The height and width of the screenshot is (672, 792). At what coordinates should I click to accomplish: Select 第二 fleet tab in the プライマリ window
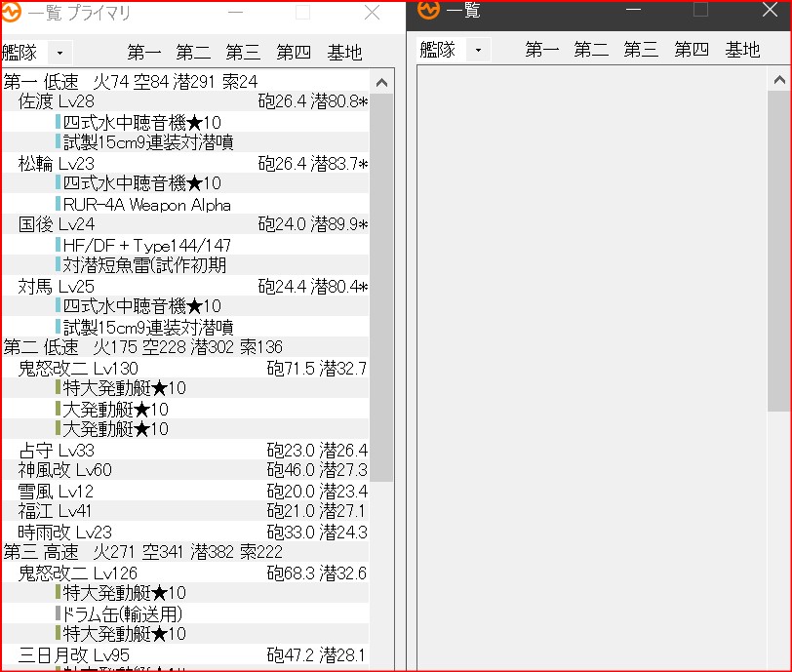click(193, 53)
